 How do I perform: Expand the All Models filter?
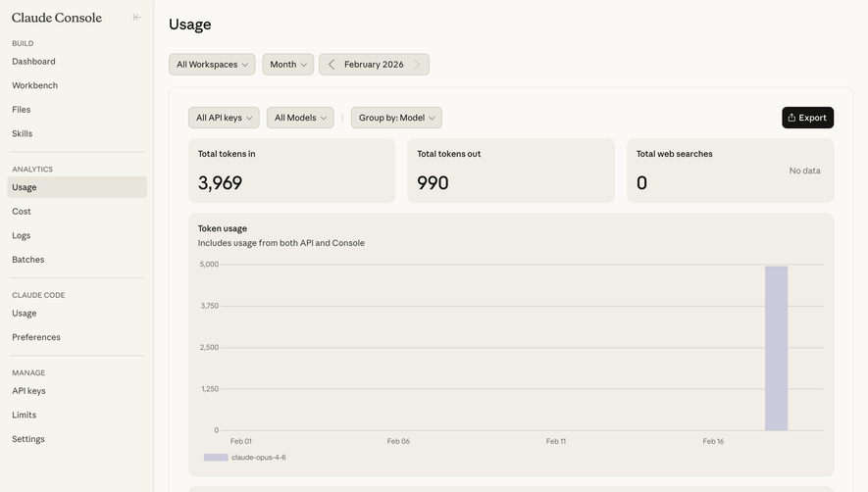[x=300, y=118]
